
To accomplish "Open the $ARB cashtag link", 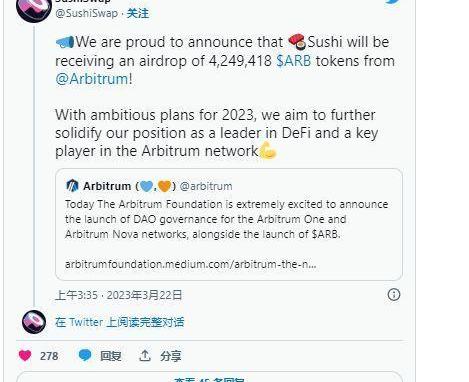I will [x=294, y=61].
